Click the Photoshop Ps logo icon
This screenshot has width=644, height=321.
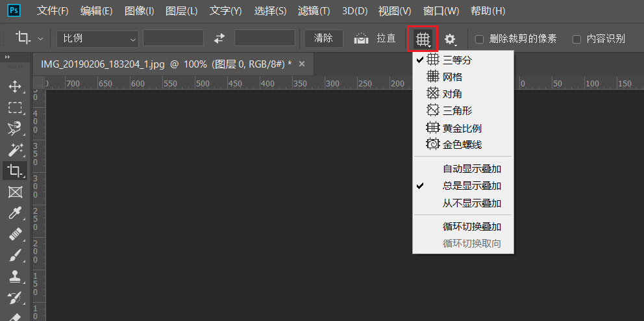click(14, 10)
